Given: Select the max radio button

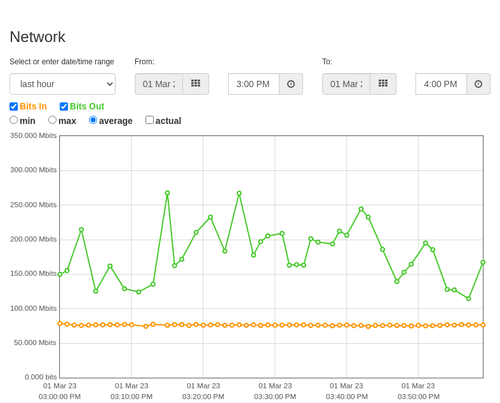Looking at the screenshot, I should [52, 120].
